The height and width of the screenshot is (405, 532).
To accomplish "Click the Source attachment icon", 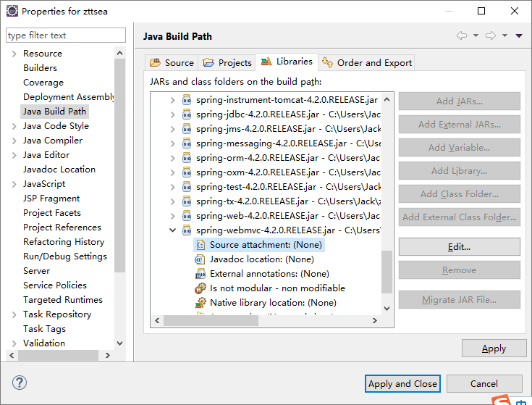I will tap(200, 245).
